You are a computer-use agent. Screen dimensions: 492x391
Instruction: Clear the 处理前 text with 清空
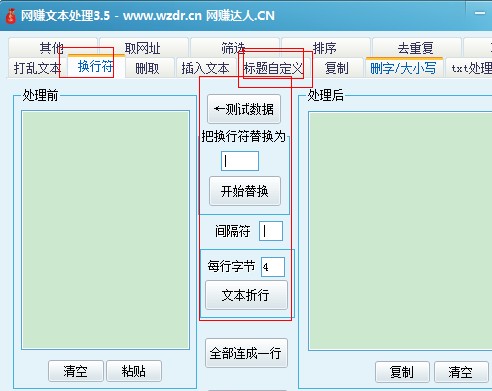click(x=76, y=371)
